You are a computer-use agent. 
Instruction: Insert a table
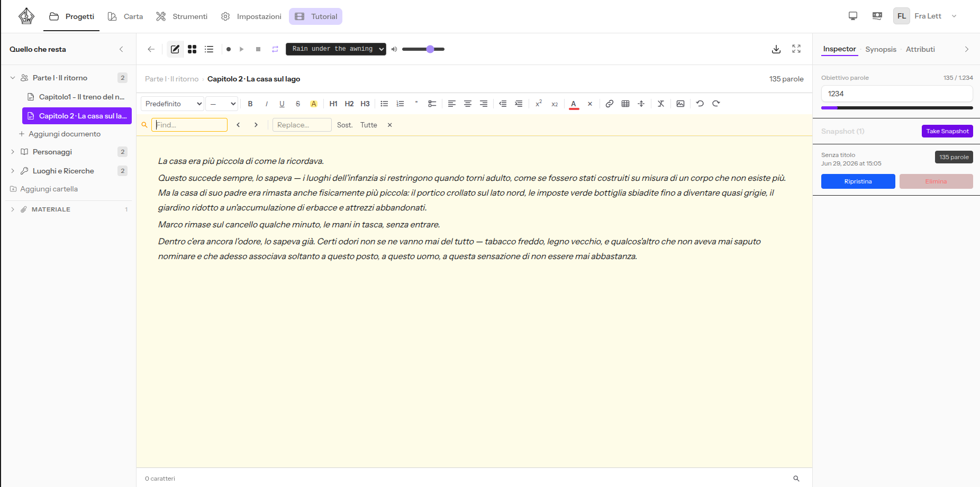tap(625, 104)
